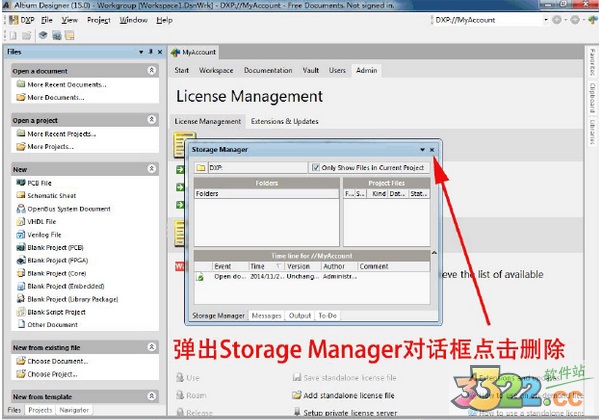Open the Project menu
Image resolution: width=599 pixels, height=420 pixels.
(x=99, y=20)
